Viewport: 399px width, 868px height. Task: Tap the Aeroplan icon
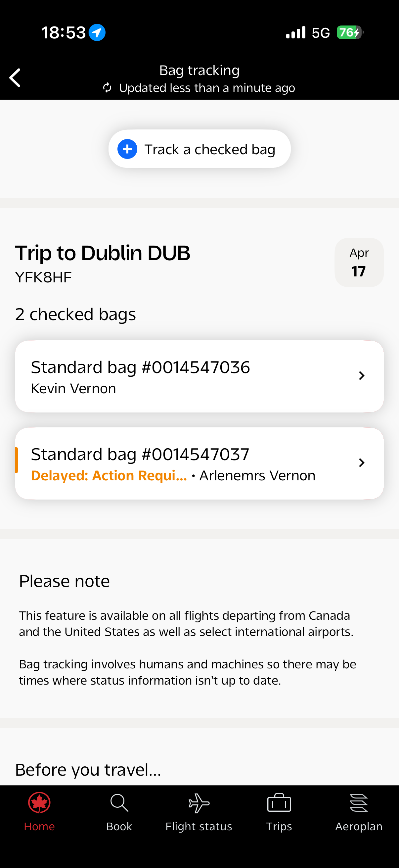[359, 803]
